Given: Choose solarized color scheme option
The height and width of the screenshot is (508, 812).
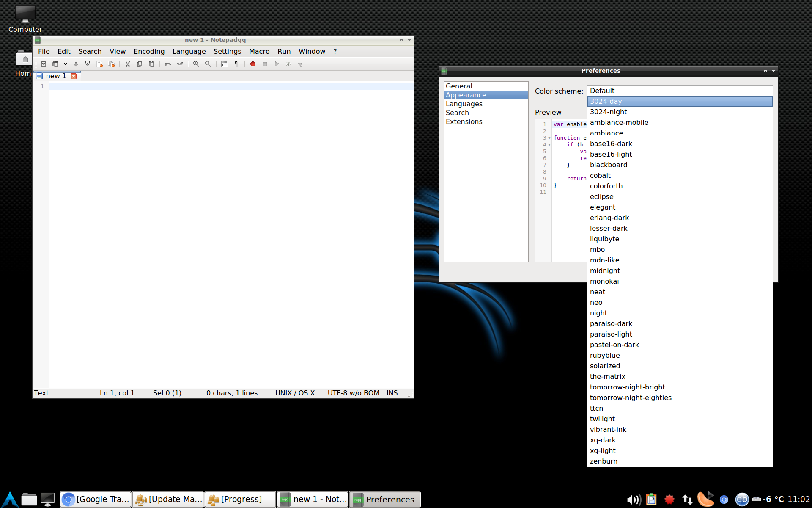Looking at the screenshot, I should click(605, 366).
